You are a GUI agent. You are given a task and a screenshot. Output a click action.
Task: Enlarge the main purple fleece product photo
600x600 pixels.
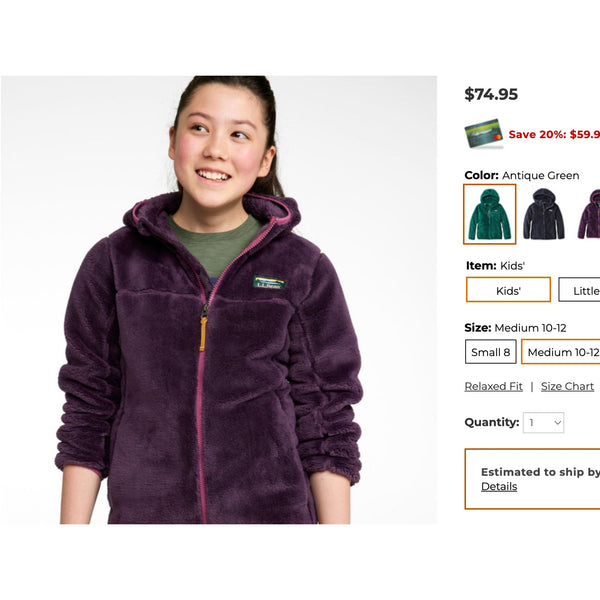click(x=218, y=300)
